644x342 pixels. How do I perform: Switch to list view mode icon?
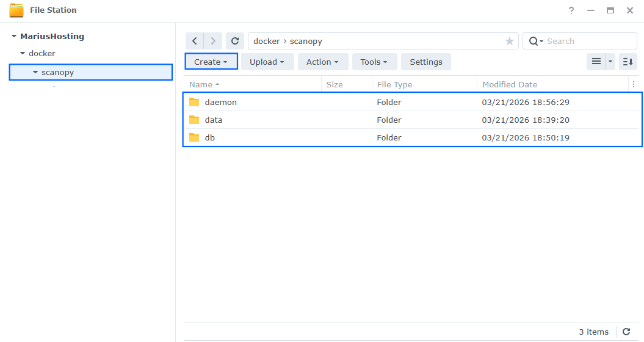(x=596, y=62)
